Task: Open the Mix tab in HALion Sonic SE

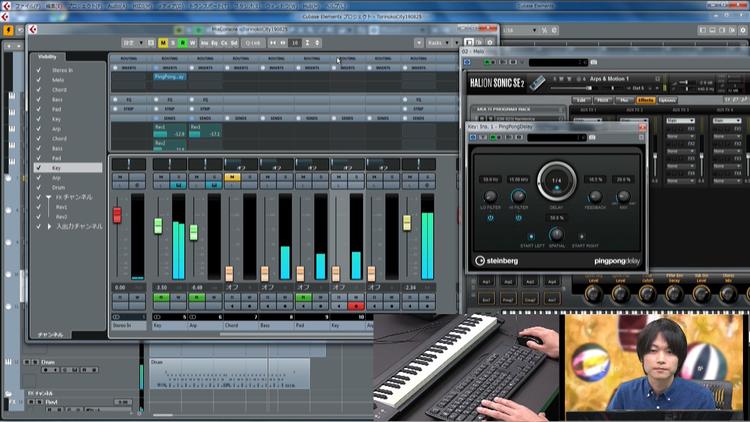Action: [624, 100]
